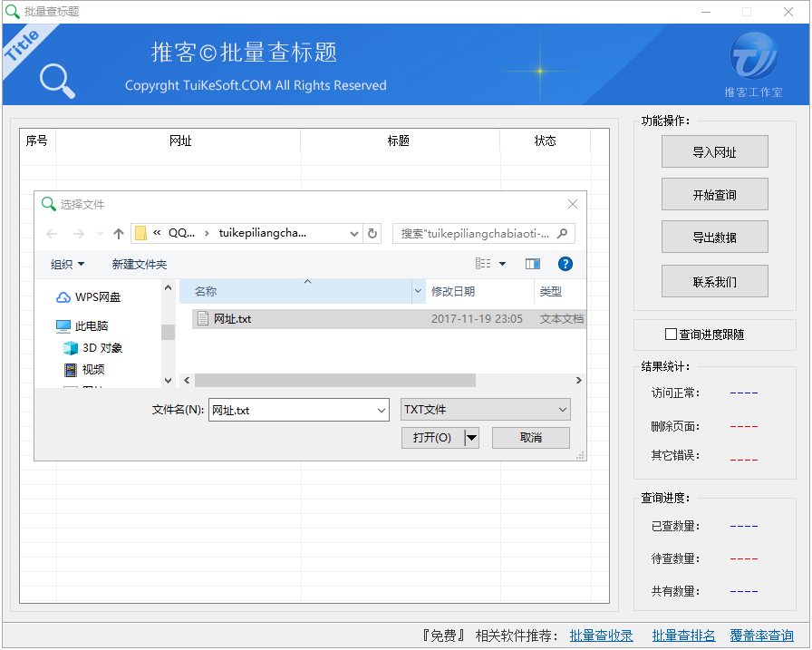Refresh the current folder listing
Viewport: 812px width, 650px height.
pos(372,234)
